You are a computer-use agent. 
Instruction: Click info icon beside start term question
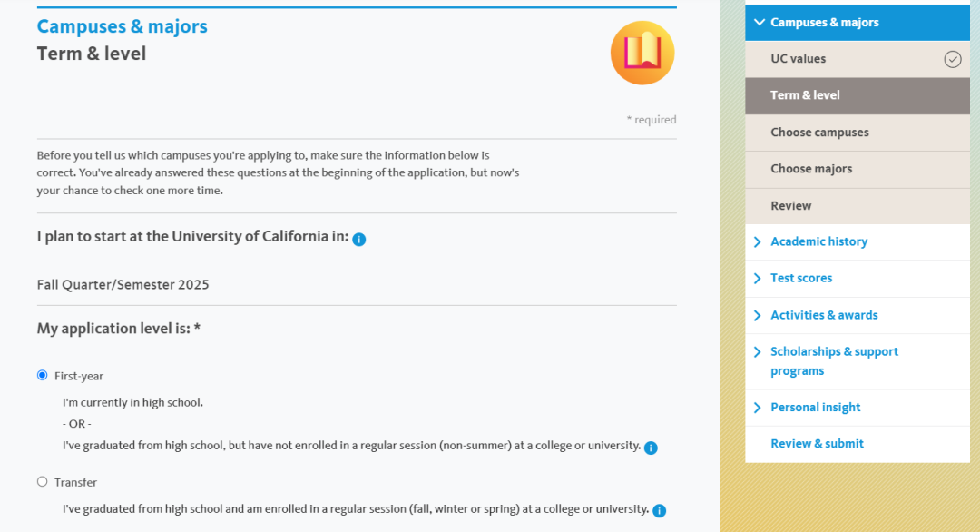(358, 240)
